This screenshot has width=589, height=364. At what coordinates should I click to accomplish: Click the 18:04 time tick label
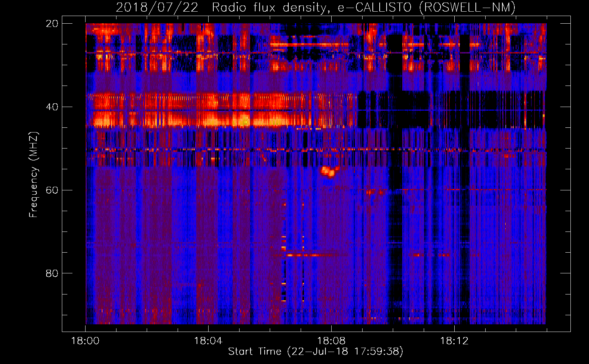[208, 341]
